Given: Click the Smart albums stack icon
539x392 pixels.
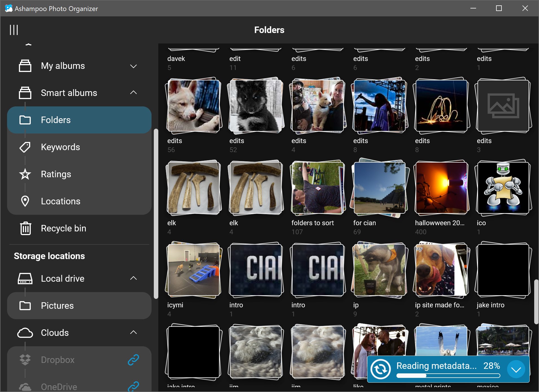Looking at the screenshot, I should [x=25, y=93].
